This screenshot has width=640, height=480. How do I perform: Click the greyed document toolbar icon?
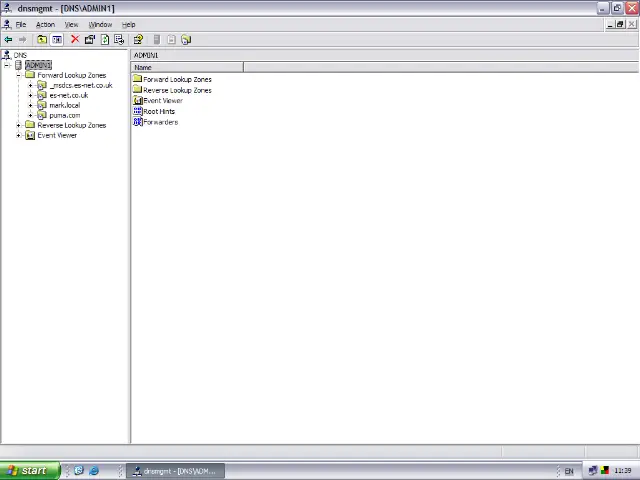click(x=171, y=40)
